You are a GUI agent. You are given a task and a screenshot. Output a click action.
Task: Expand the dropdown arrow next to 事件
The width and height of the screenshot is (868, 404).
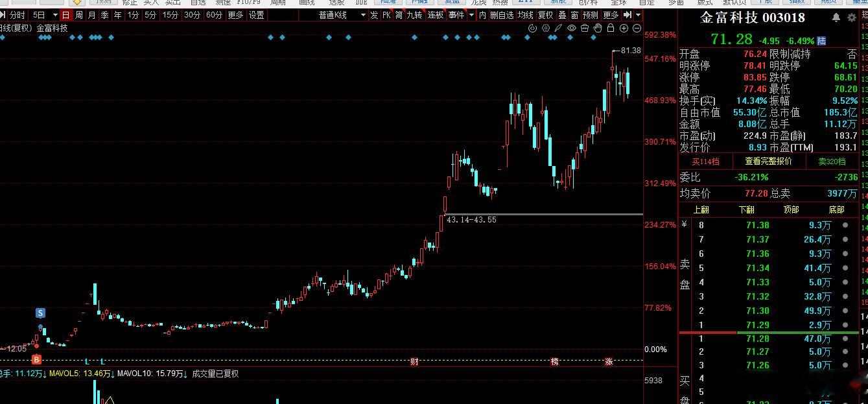coord(471,15)
